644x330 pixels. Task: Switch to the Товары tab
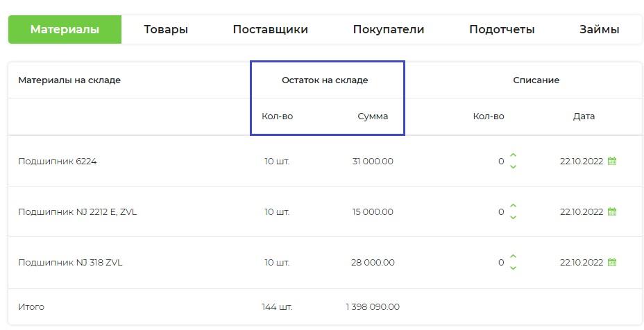coord(166,30)
